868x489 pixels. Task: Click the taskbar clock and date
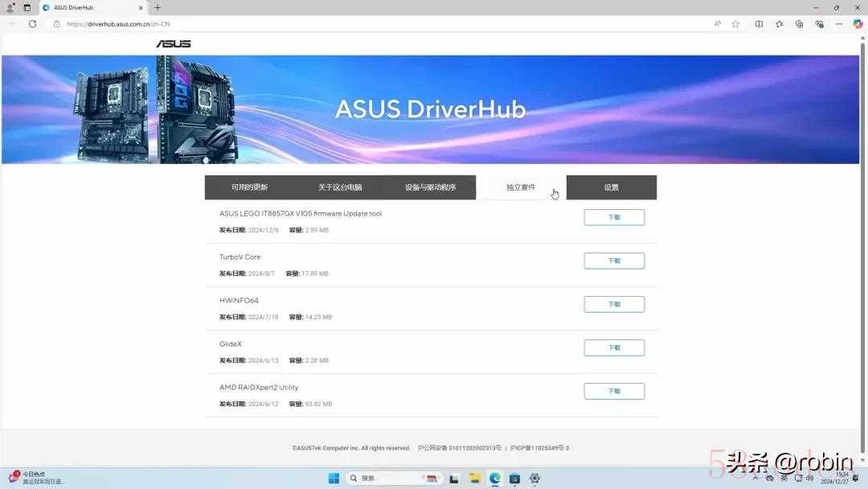(x=836, y=479)
